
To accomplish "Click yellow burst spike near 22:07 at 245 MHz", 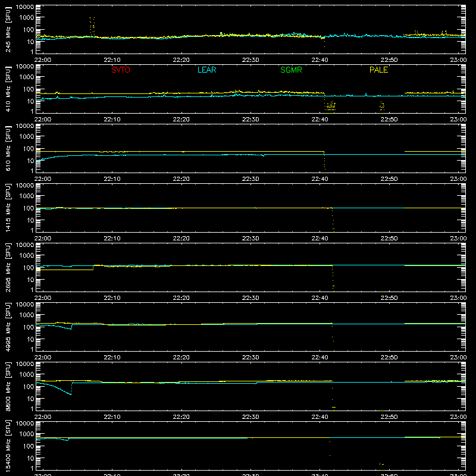I will [92, 27].
